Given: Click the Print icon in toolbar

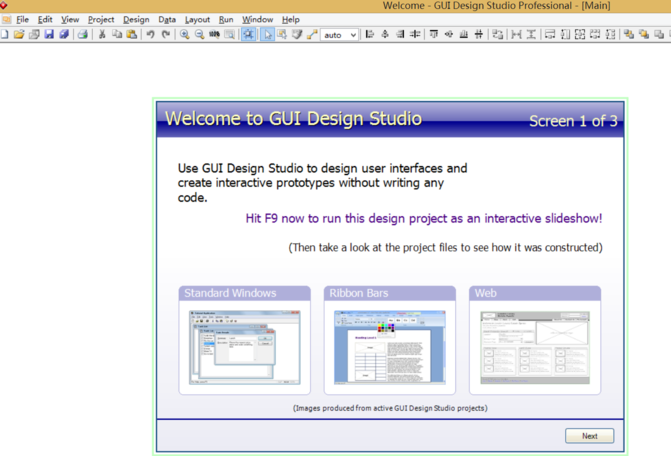Looking at the screenshot, I should [x=83, y=35].
